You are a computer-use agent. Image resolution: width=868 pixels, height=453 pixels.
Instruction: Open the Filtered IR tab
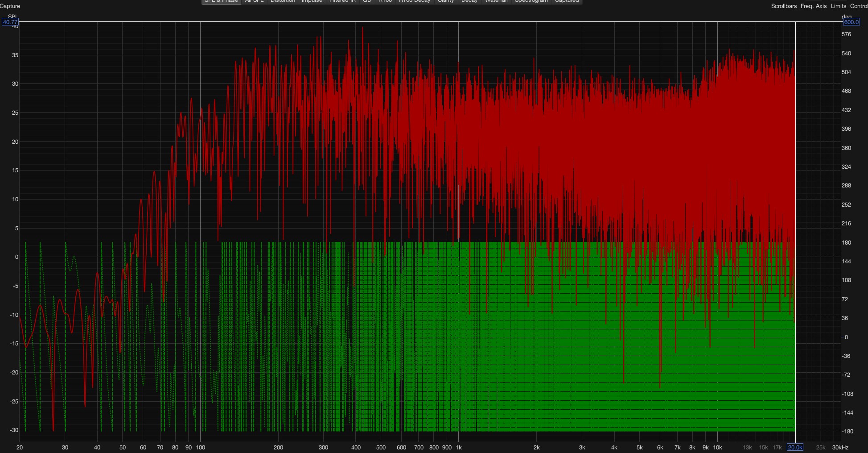coord(342,1)
